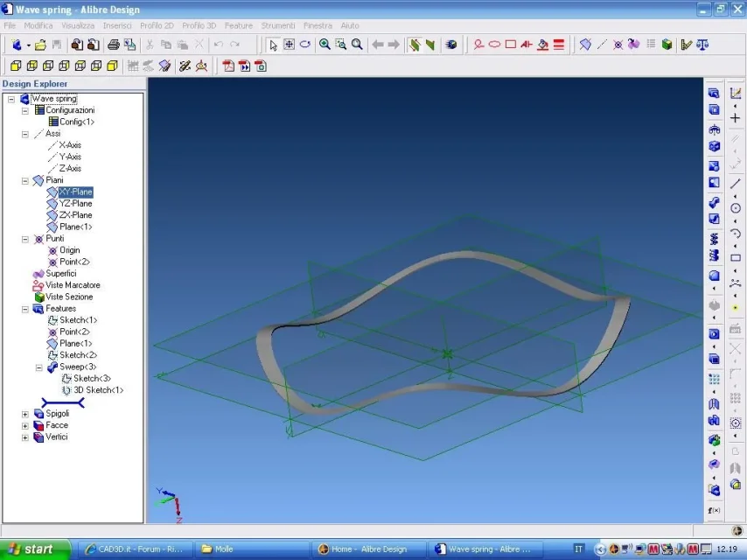Image resolution: width=747 pixels, height=560 pixels.
Task: Expand the Spigoli tree node
Action: (x=25, y=414)
